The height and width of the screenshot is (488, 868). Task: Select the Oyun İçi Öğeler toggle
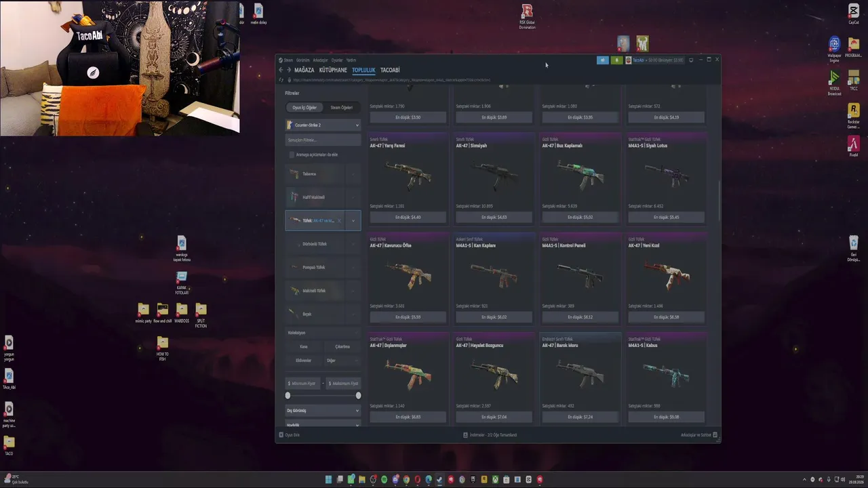304,107
